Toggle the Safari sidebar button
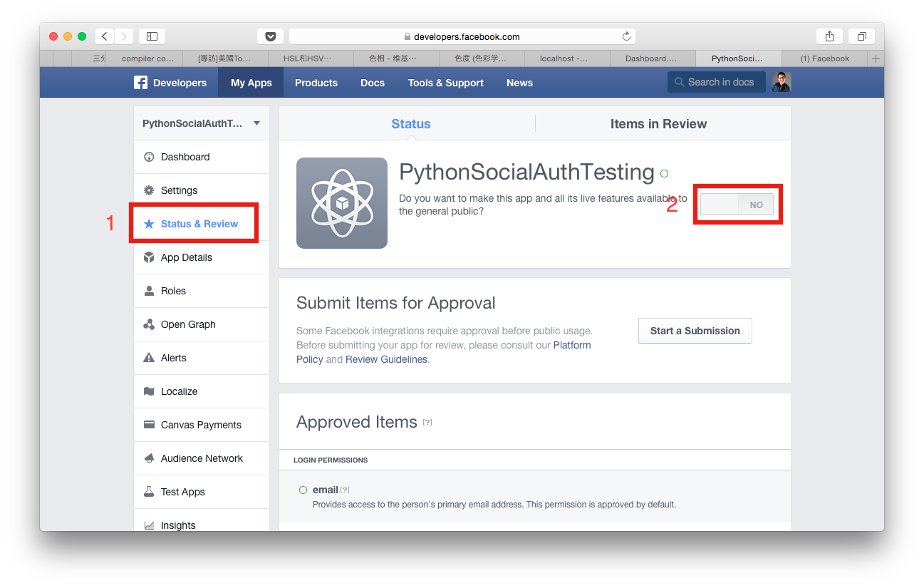Image resolution: width=924 pixels, height=588 pixels. 152,36
